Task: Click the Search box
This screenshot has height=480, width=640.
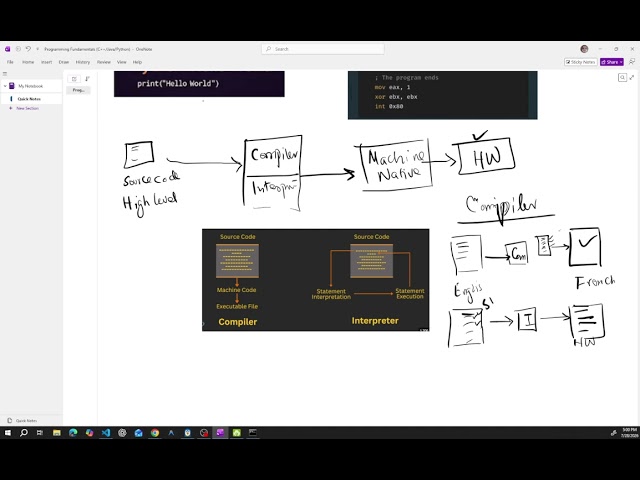Action: 322,49
